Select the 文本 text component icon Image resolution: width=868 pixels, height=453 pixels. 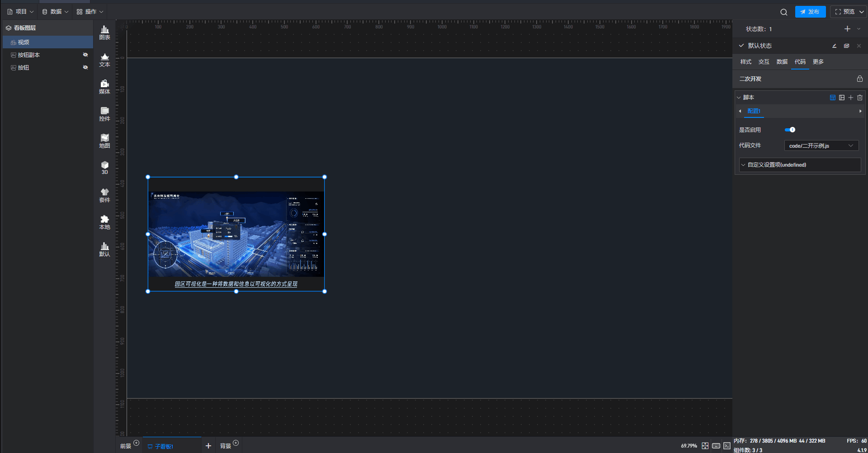(x=104, y=60)
